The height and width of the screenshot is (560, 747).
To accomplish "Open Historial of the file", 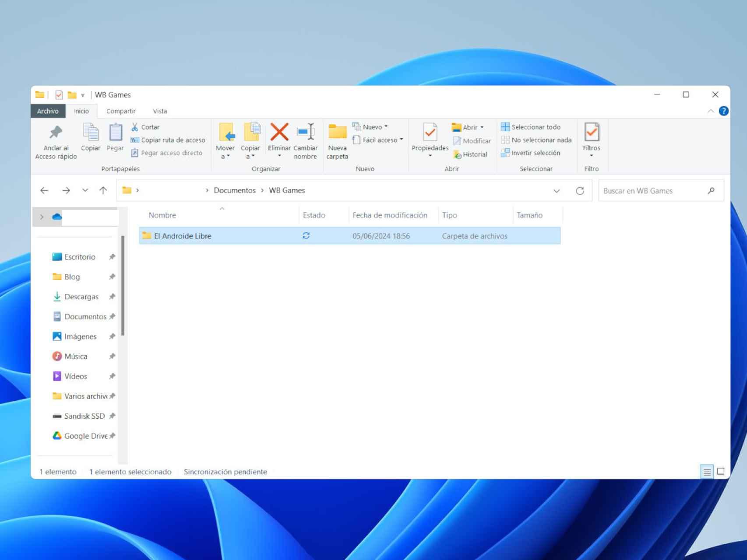I will click(x=470, y=154).
